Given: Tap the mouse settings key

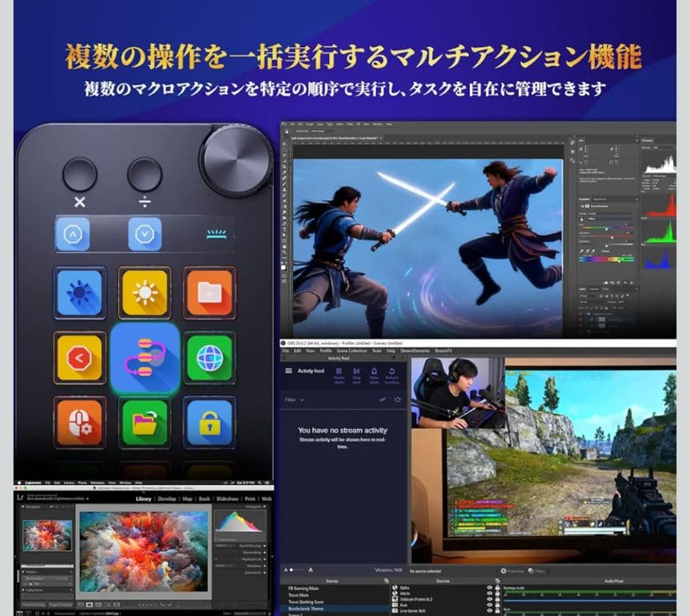Looking at the screenshot, I should coord(80,423).
